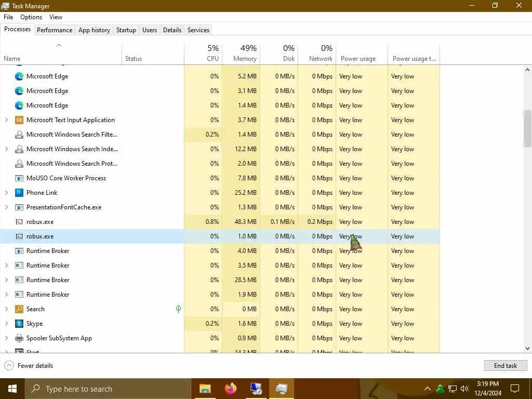Click the Task Manager taskbar icon
This screenshot has height=399, width=532.
tap(281, 389)
